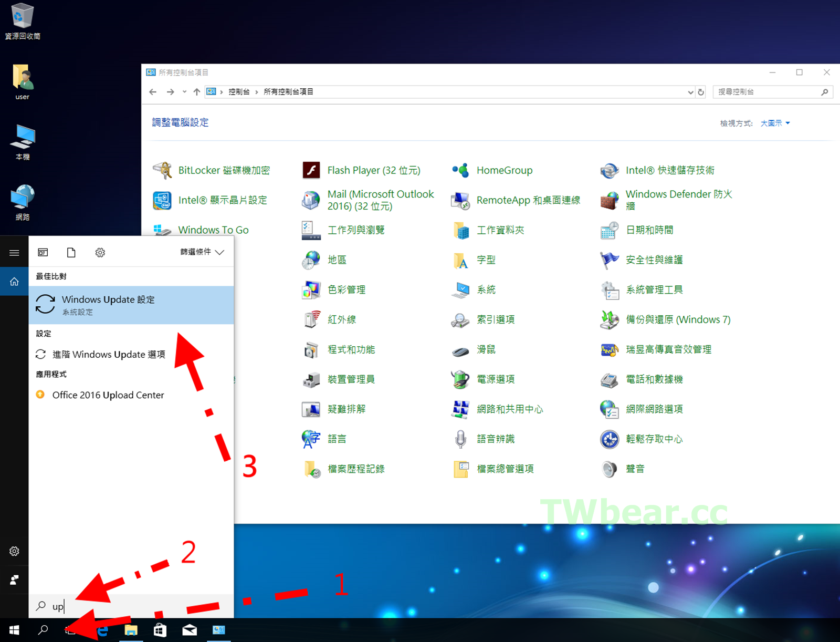
Task: Open 輕鬆存取中心 icon
Action: click(610, 439)
